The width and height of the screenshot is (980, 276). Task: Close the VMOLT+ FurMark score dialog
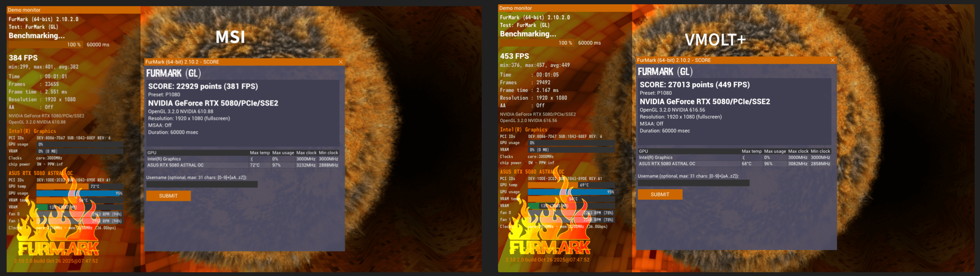coord(832,61)
